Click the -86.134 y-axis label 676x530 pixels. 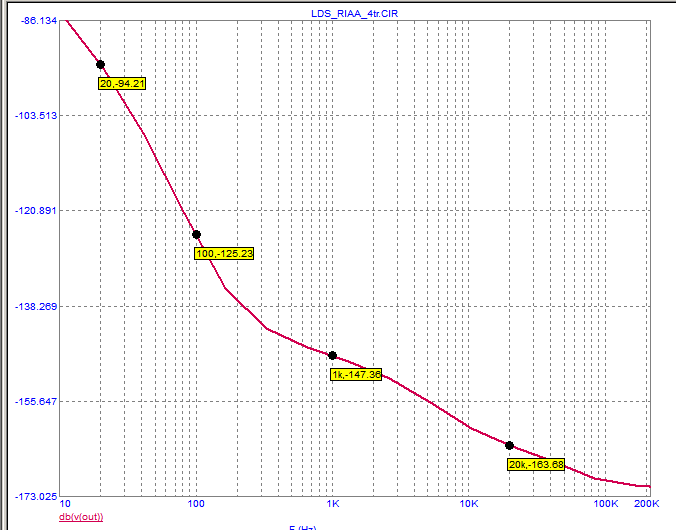coord(39,20)
